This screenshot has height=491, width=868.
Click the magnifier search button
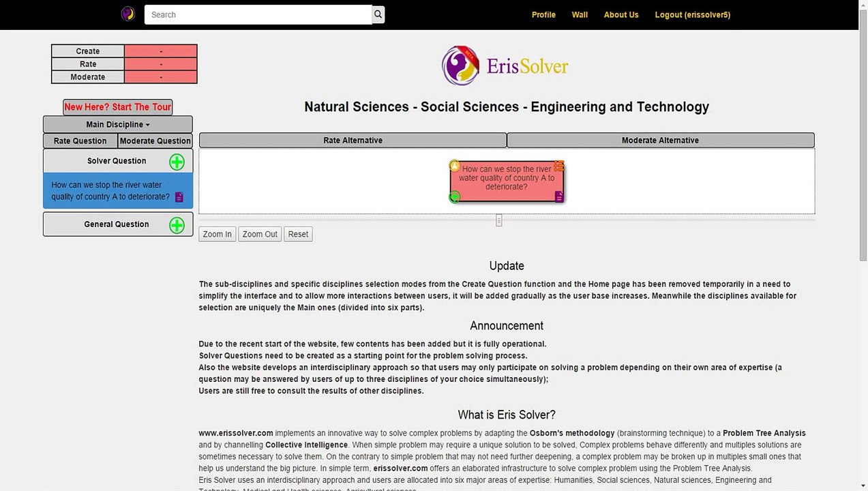(x=378, y=14)
